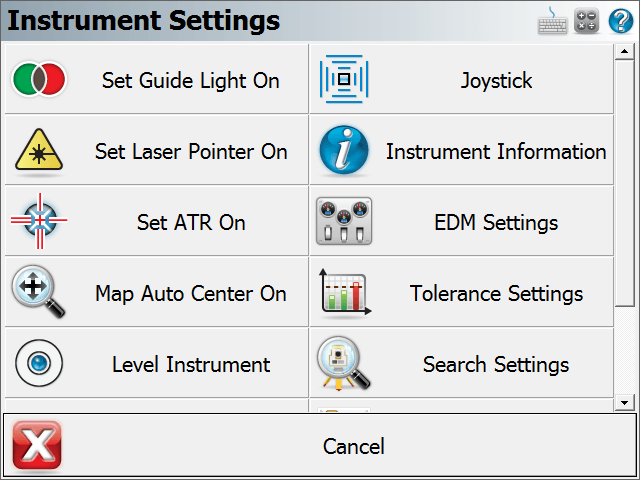Open the on-screen keyboard
Image resolution: width=640 pixels, height=480 pixels.
click(x=552, y=20)
